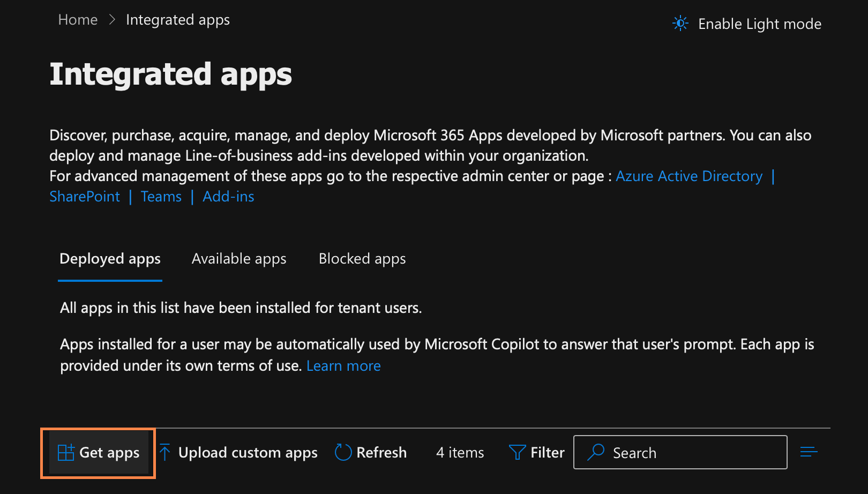Image resolution: width=868 pixels, height=494 pixels.
Task: Open the Add-ins link
Action: tap(229, 197)
